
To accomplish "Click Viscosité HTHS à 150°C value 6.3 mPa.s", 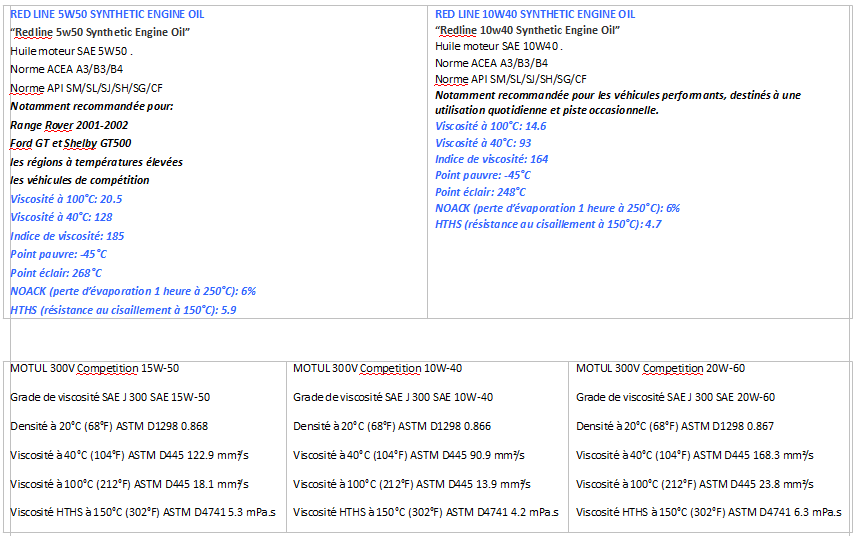I will click(709, 513).
